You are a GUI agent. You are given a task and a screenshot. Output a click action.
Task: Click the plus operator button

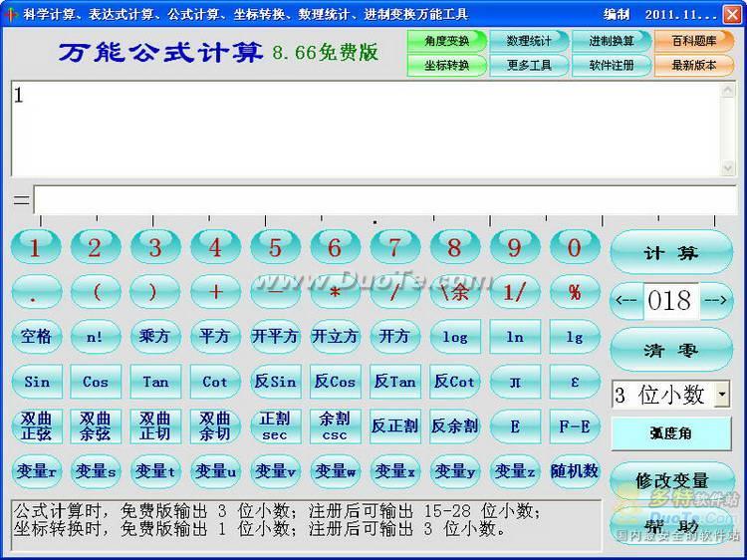click(215, 292)
